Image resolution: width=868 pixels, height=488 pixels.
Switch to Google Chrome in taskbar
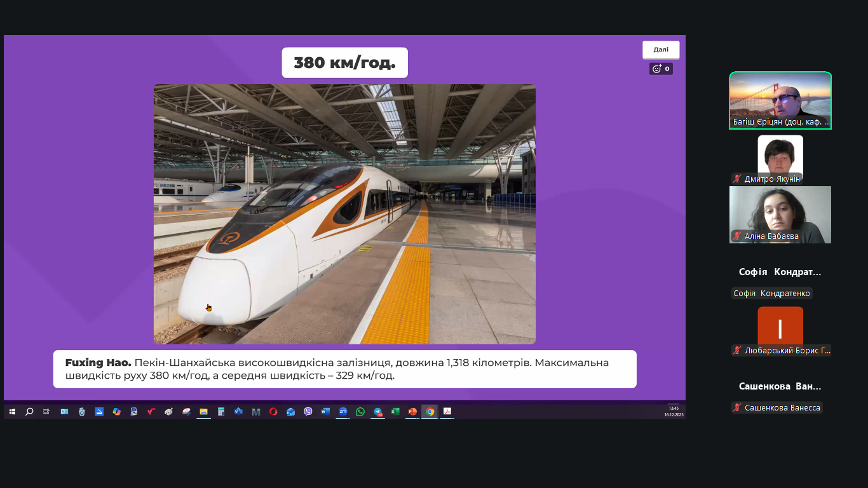[x=430, y=412]
